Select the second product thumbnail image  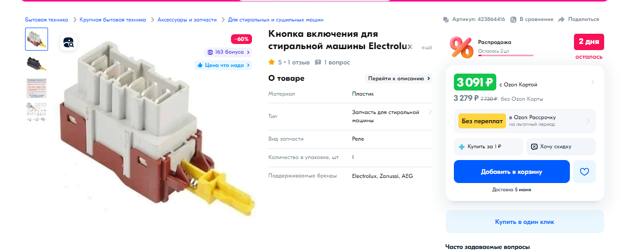pyautogui.click(x=36, y=63)
